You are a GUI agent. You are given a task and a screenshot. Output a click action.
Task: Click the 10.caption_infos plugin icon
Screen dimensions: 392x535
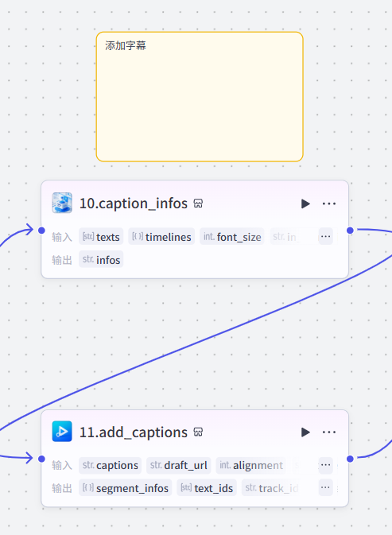click(x=62, y=203)
